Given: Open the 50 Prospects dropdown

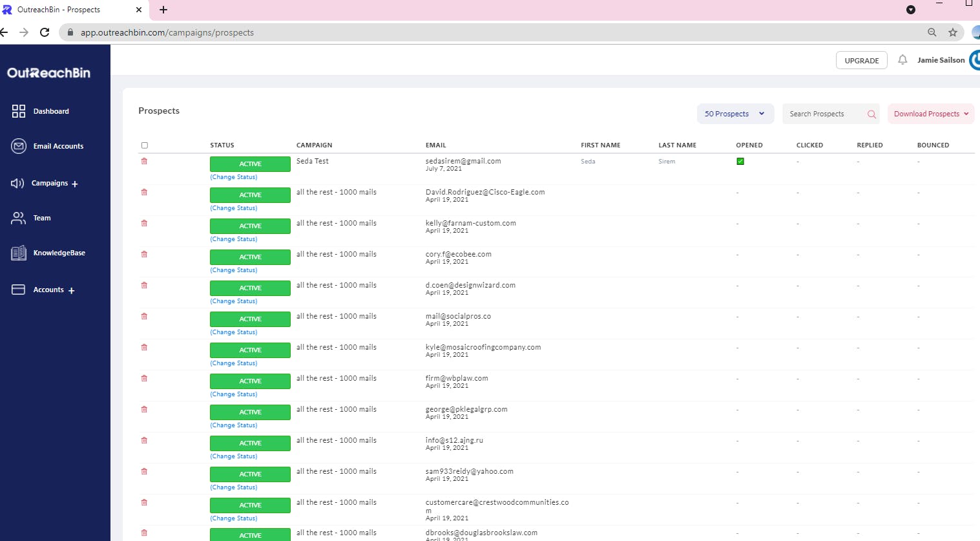Looking at the screenshot, I should tap(735, 114).
